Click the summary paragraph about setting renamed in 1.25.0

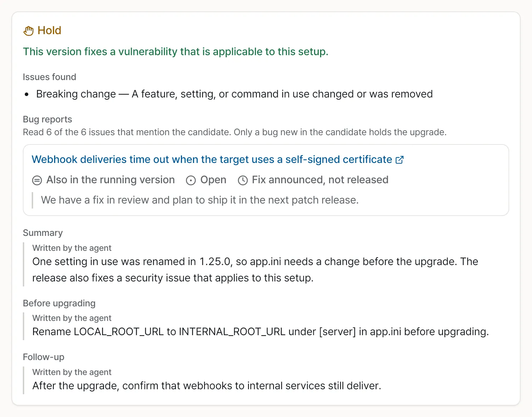click(255, 270)
